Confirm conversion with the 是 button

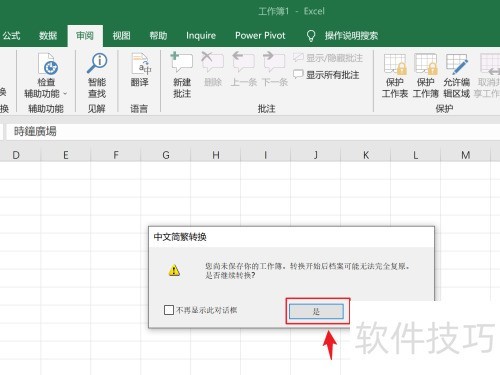pyautogui.click(x=316, y=312)
